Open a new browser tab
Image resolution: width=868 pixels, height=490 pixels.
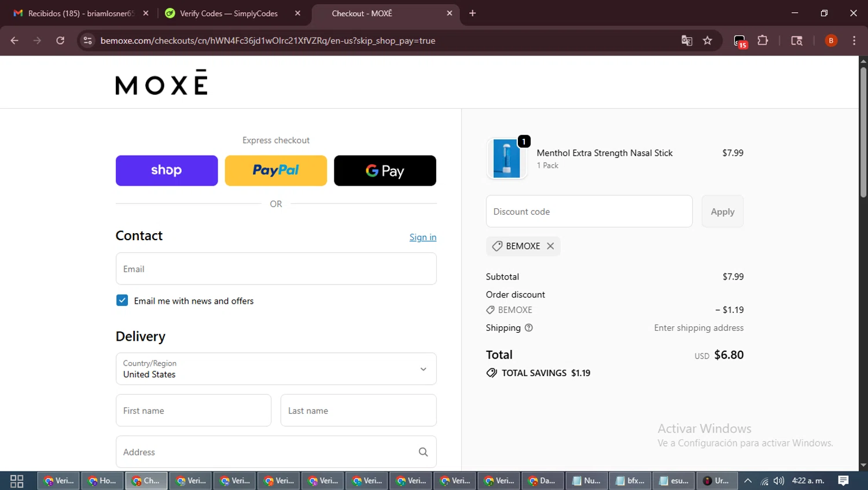(472, 13)
